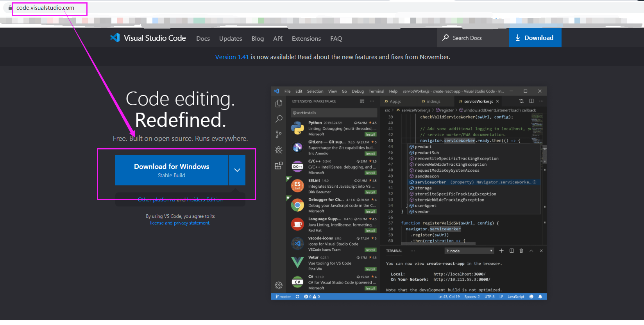
Task: Open extensions panel more actions ellipsis
Action: pyautogui.click(x=372, y=101)
